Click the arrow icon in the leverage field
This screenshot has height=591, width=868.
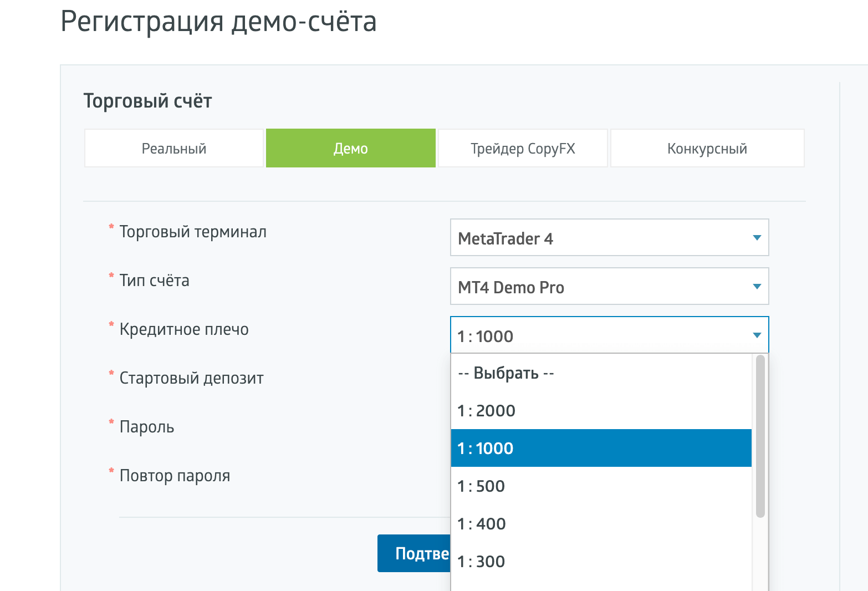point(757,335)
